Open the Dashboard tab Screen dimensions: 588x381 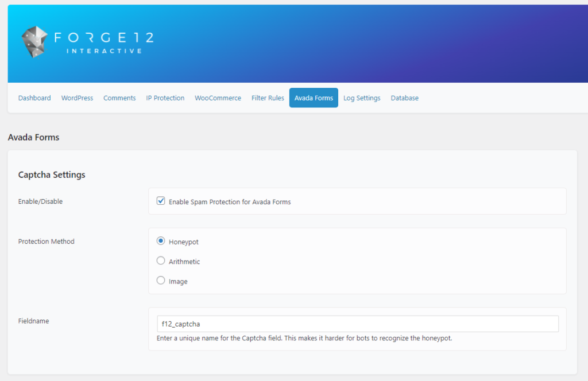click(x=34, y=98)
